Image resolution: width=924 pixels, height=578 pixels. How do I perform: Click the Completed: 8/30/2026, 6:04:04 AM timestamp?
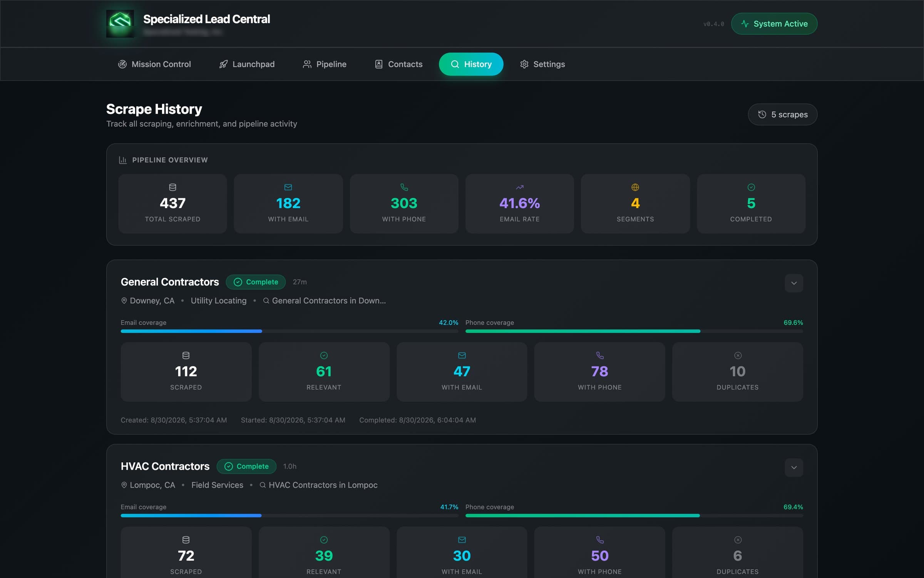click(x=418, y=420)
